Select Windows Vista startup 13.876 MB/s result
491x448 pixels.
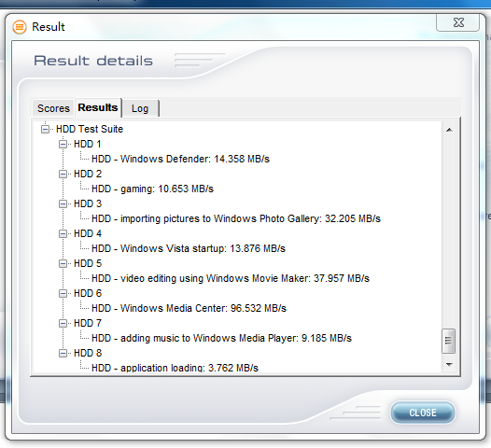189,248
